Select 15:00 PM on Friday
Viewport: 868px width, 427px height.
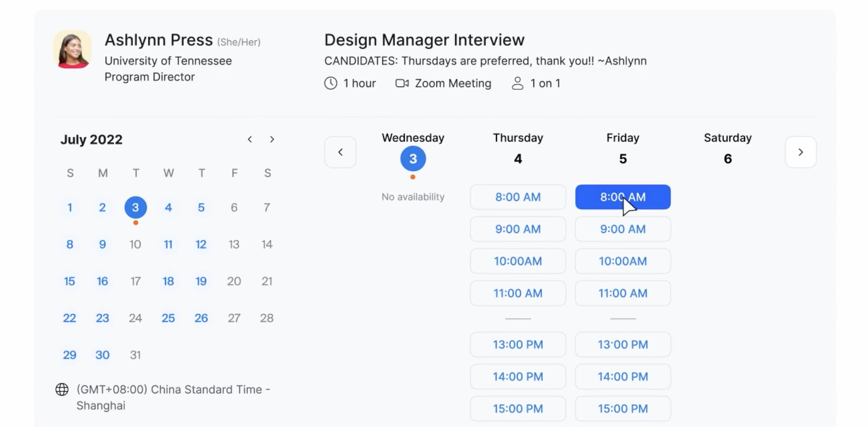pyautogui.click(x=623, y=408)
